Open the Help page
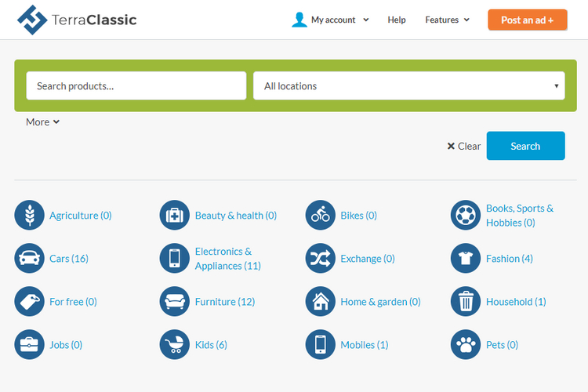The width and height of the screenshot is (588, 392). tap(397, 20)
